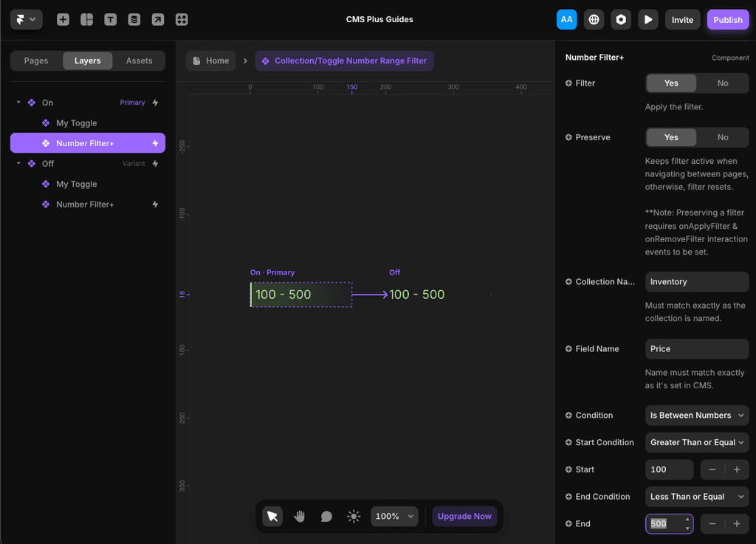The width and height of the screenshot is (756, 544).
Task: Select the Text tool in the top toolbar
Action: pyautogui.click(x=110, y=19)
